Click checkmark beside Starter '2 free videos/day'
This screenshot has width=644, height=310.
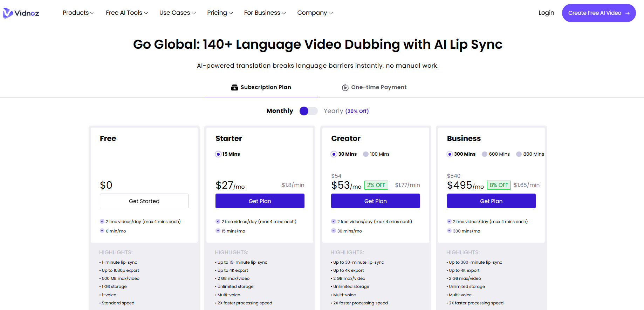(218, 221)
